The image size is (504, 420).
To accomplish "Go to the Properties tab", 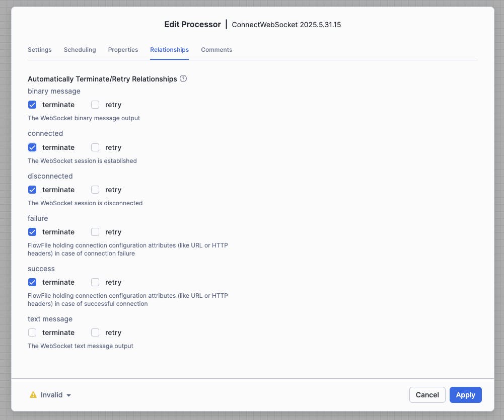I will pos(123,50).
